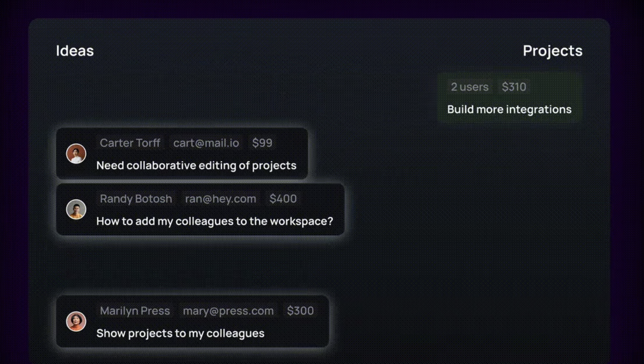Open the Ideas heading
Viewport: 644px width, 364px height.
click(75, 51)
